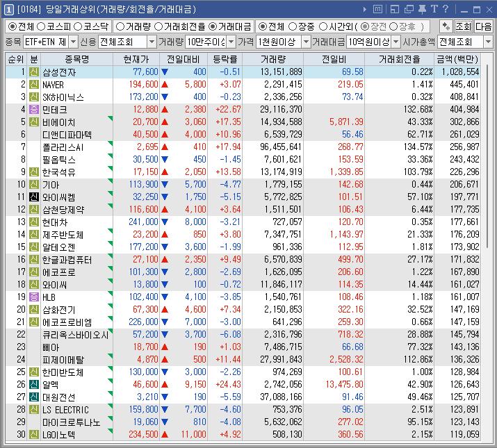Open help with the question mark icon
497x448 pixels.
click(446, 9)
